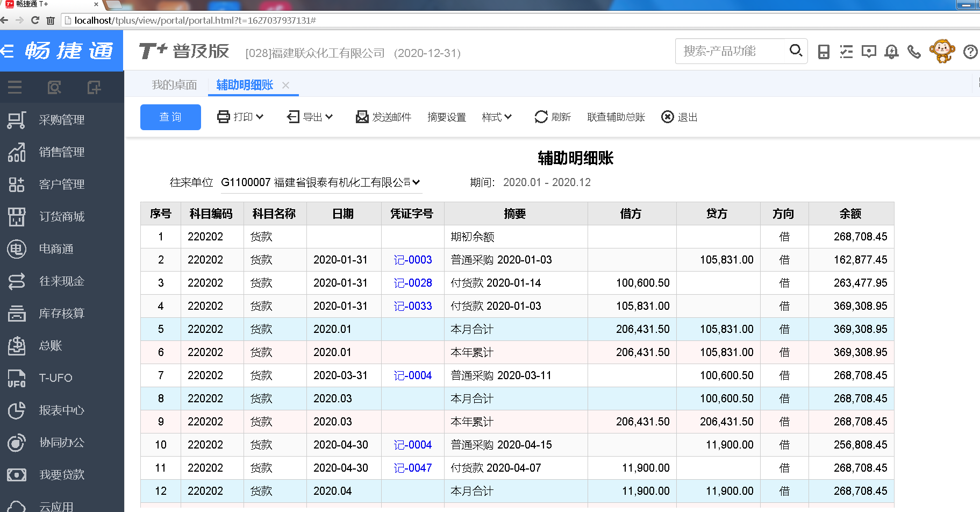
Task: Go back in the browser
Action: (x=4, y=20)
